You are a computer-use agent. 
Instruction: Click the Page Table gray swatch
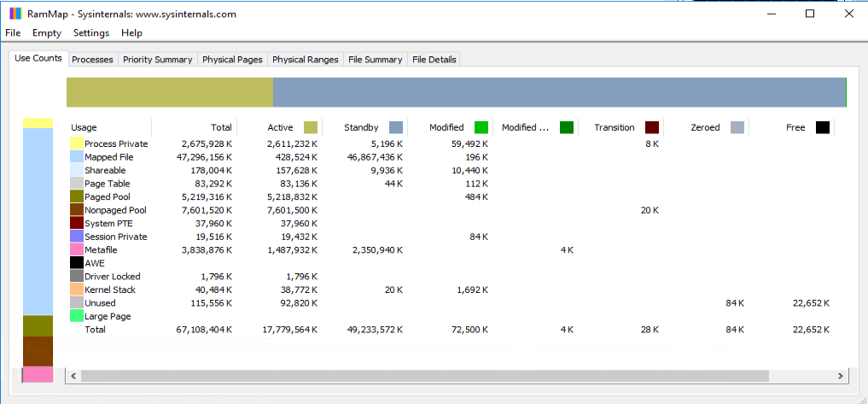click(77, 184)
